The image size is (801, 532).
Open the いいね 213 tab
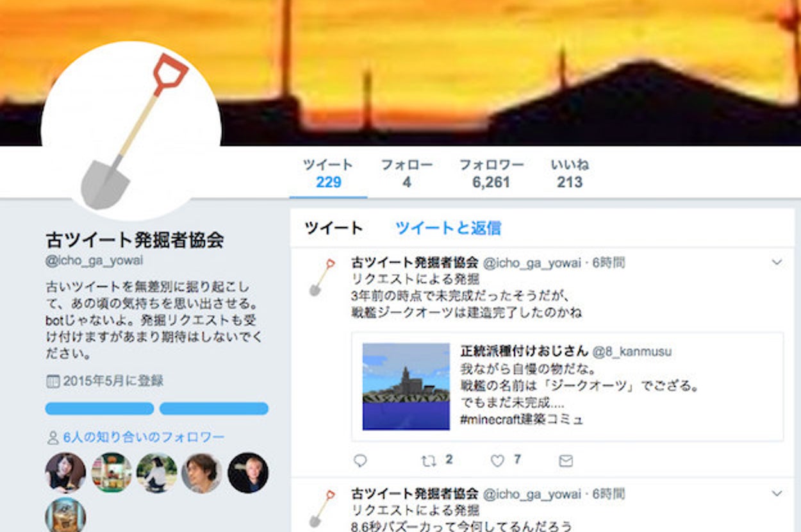point(570,174)
